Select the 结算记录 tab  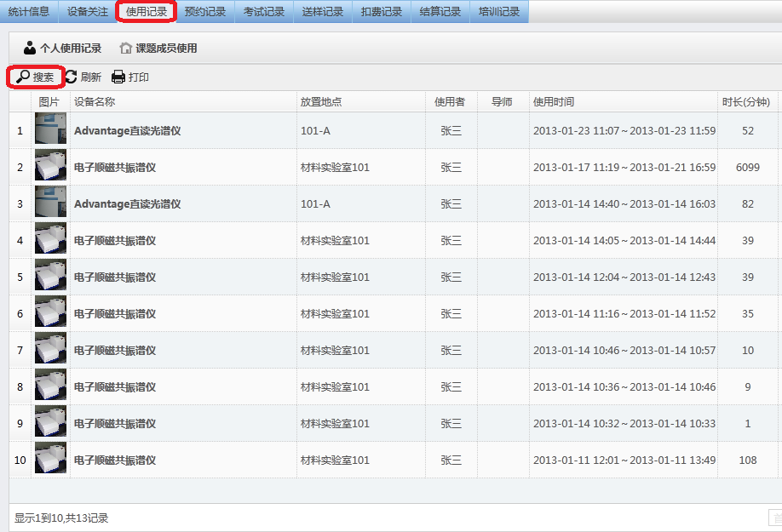tap(440, 12)
